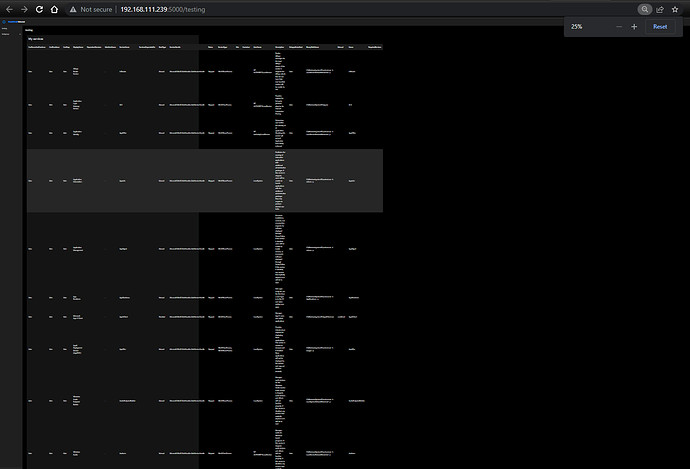Sort by the BinaryPathName column header
The height and width of the screenshot is (469, 690).
point(313,47)
